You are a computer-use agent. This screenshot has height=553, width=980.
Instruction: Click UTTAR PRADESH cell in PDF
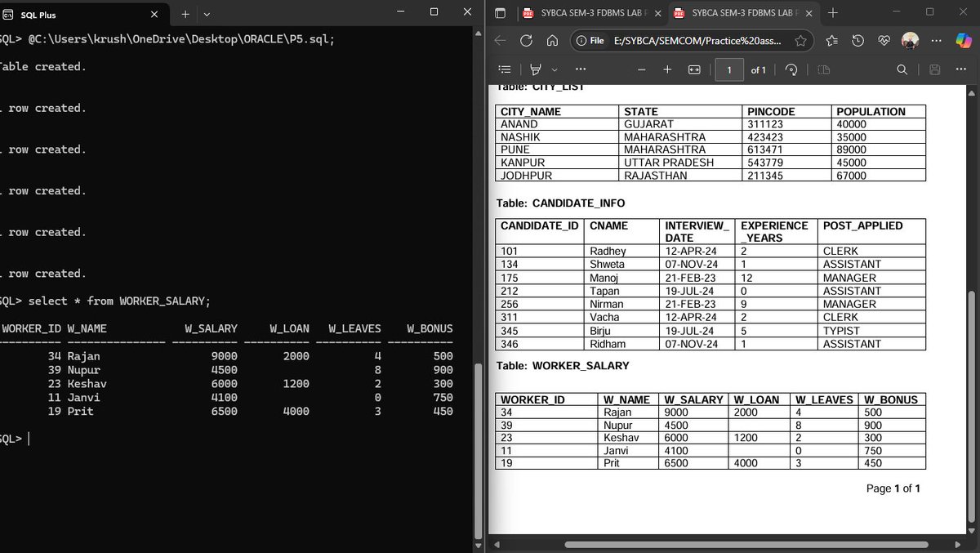coord(679,163)
